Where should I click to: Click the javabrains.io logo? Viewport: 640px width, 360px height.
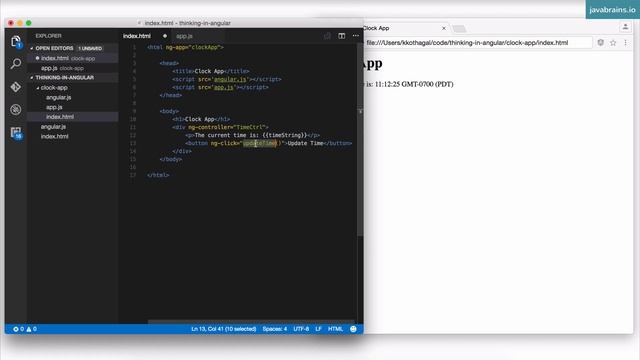pyautogui.click(x=612, y=9)
